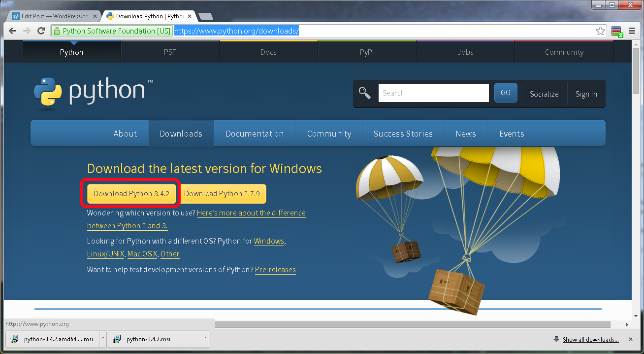This screenshot has height=354, width=644.
Task: Click Download Python 3.4.2 button
Action: pos(131,194)
